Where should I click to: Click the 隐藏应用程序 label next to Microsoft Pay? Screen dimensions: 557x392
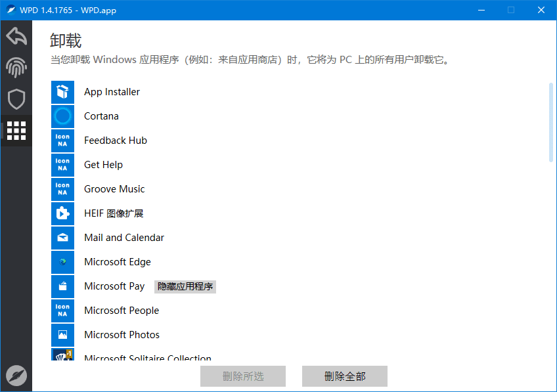[x=185, y=287]
